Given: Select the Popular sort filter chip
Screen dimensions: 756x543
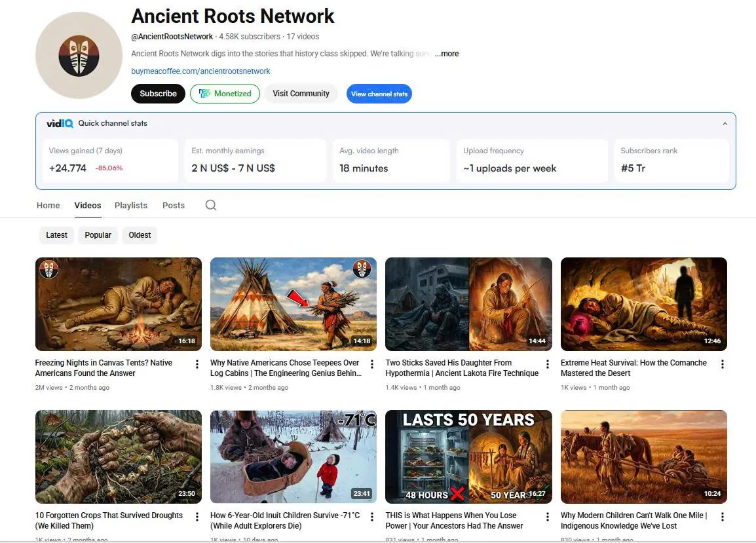Looking at the screenshot, I should pos(98,235).
